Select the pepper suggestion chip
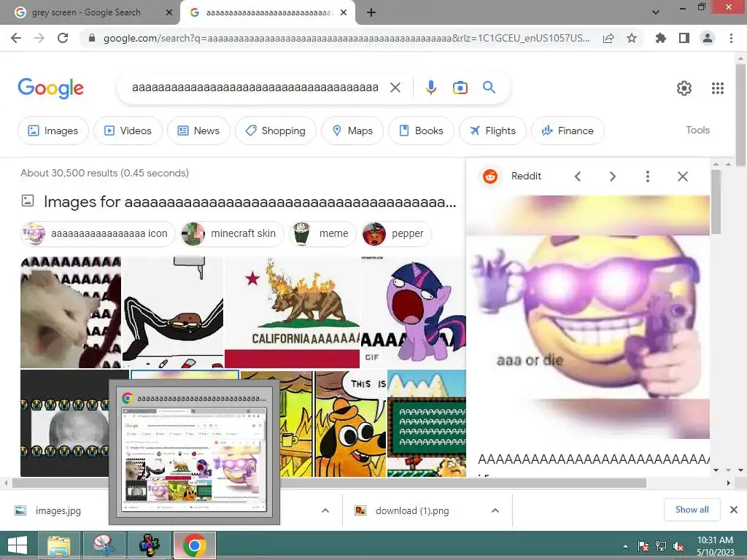This screenshot has height=560, width=747. pyautogui.click(x=396, y=234)
